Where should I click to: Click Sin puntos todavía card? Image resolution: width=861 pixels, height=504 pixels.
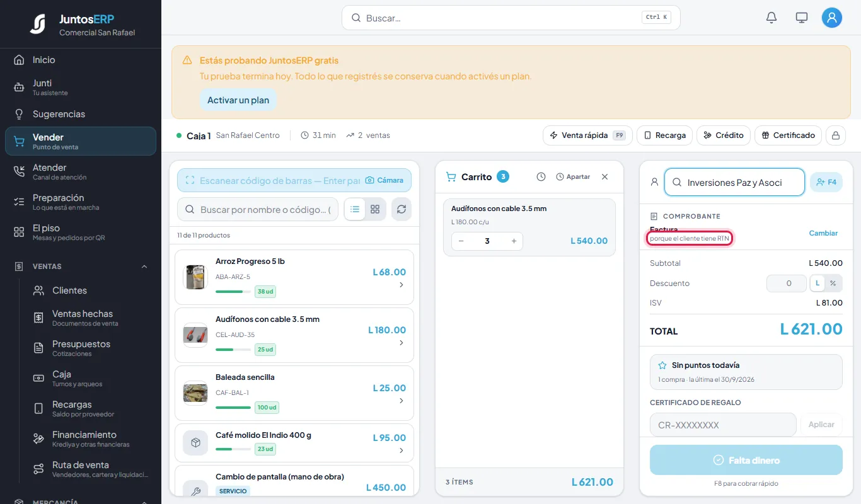pos(746,372)
